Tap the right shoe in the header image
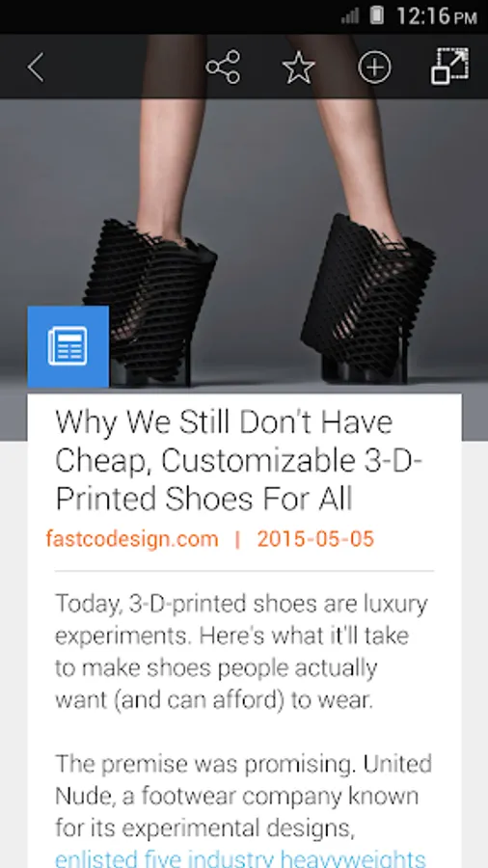The width and height of the screenshot is (488, 868). tap(368, 299)
